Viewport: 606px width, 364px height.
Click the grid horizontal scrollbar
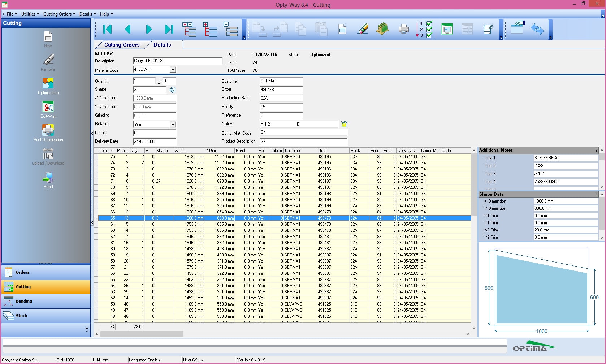point(142,334)
